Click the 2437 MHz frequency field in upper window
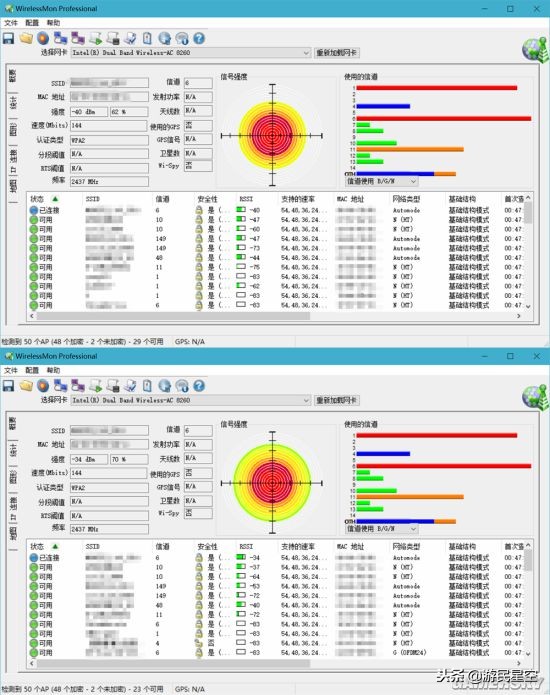The image size is (550, 695). point(109,182)
